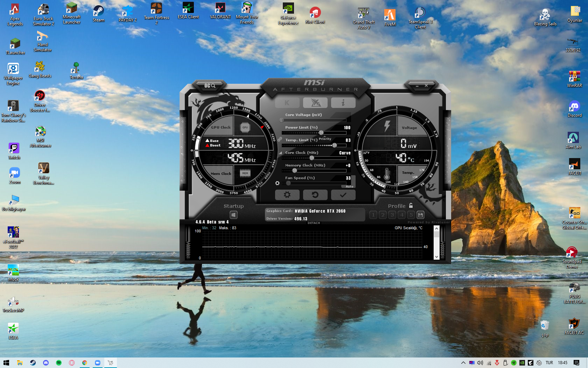Click the GeForce Experience desktop icon
This screenshot has height=368, width=588.
[x=288, y=14]
